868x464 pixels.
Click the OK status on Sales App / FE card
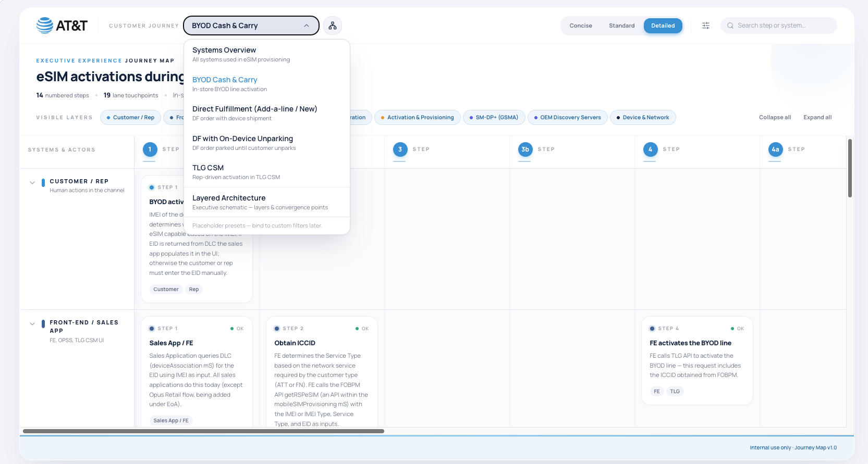237,329
